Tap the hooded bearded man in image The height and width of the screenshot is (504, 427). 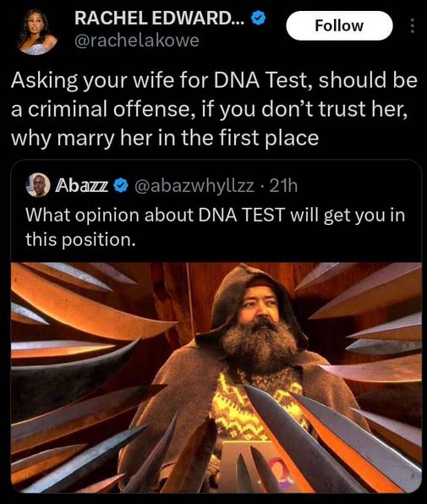250,370
